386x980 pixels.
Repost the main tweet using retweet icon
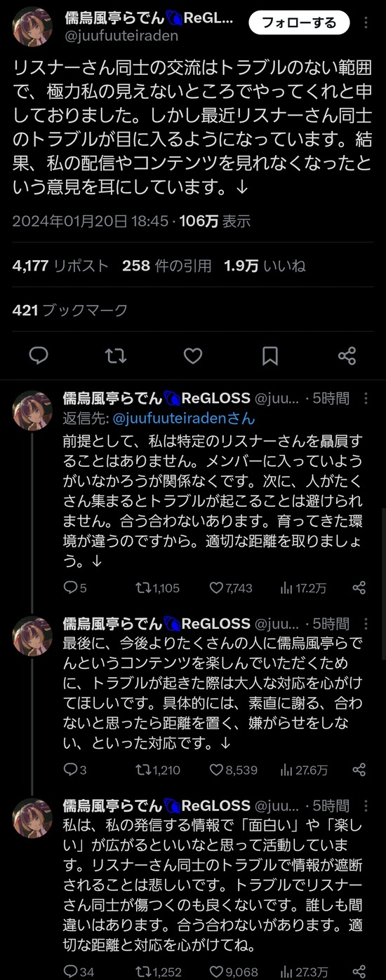tap(116, 355)
